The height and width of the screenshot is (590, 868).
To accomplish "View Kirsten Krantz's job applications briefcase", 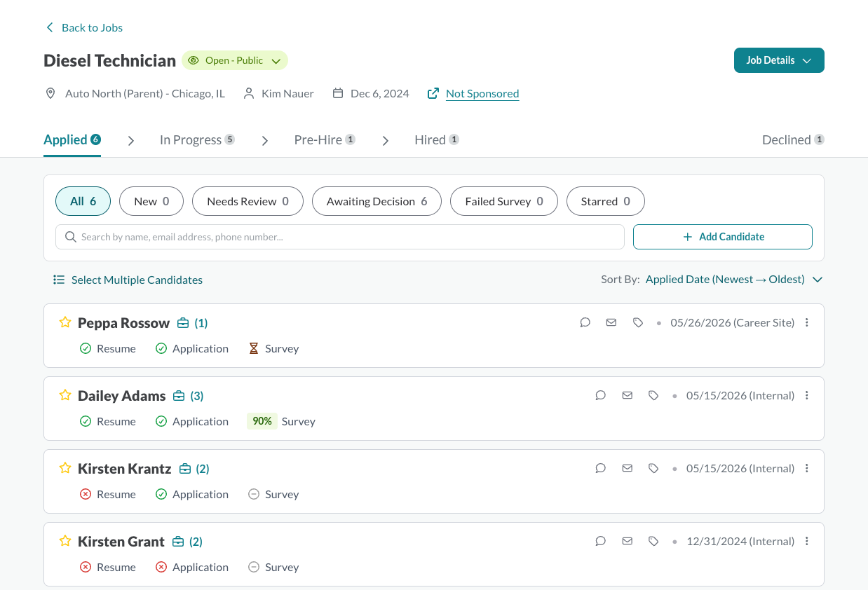I will click(194, 469).
